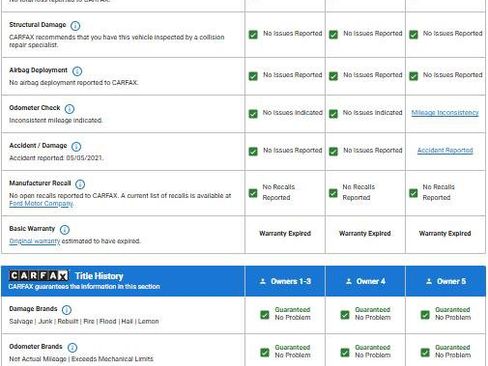Click Structural Damage green check for Owner 4
The height and width of the screenshot is (366, 488).
tap(333, 35)
